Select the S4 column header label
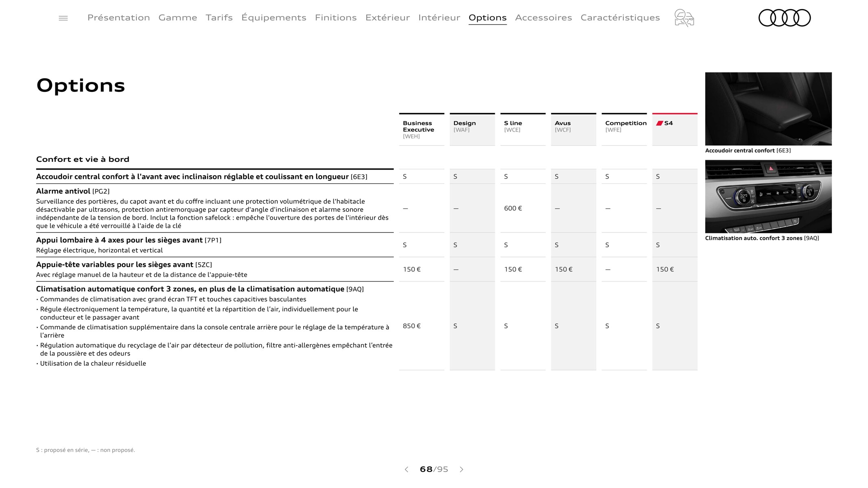Screen dimensions: 868x488 pyautogui.click(x=669, y=123)
